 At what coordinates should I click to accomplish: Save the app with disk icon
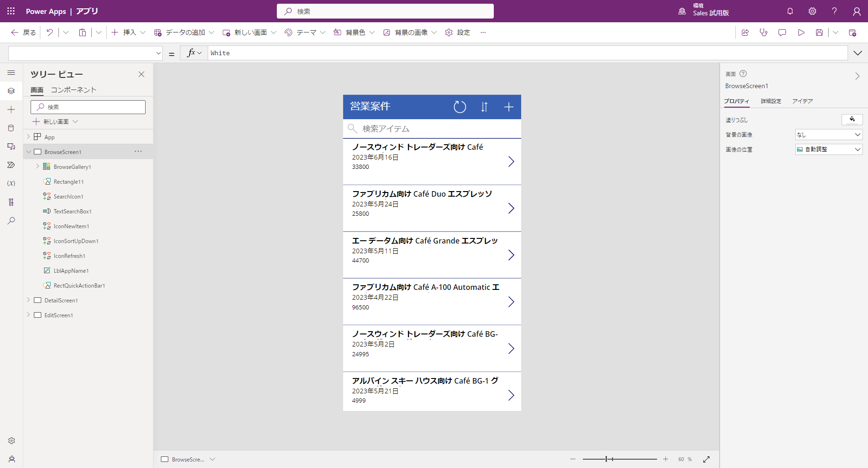819,32
